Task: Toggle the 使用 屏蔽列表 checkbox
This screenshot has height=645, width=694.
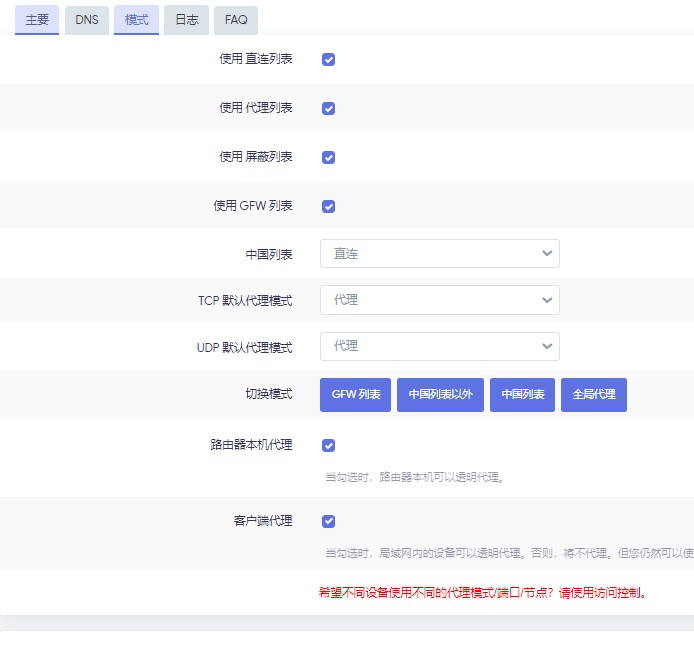Action: coord(328,158)
